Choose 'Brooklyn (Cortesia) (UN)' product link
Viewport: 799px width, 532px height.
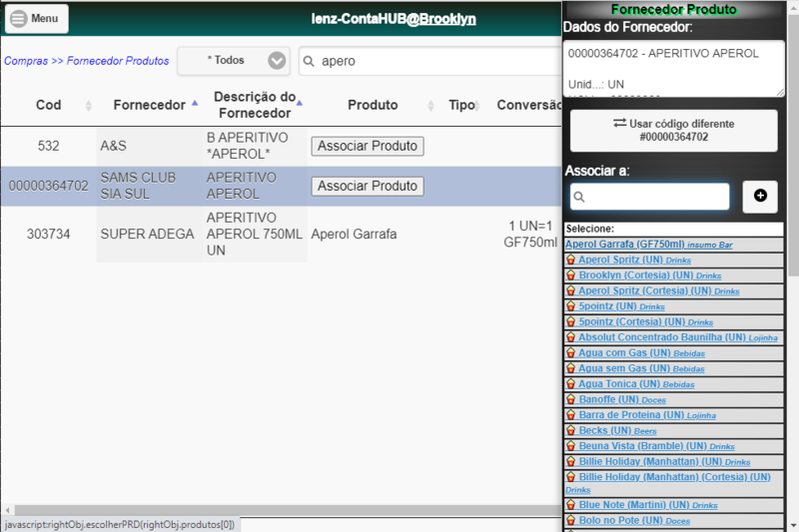click(x=650, y=275)
